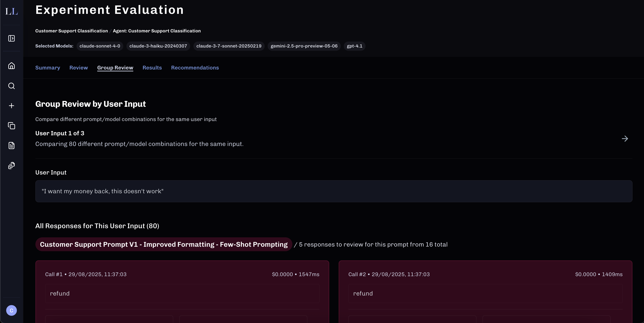644x323 pixels.
Task: Click the plus icon to create new
Action: (x=12, y=106)
